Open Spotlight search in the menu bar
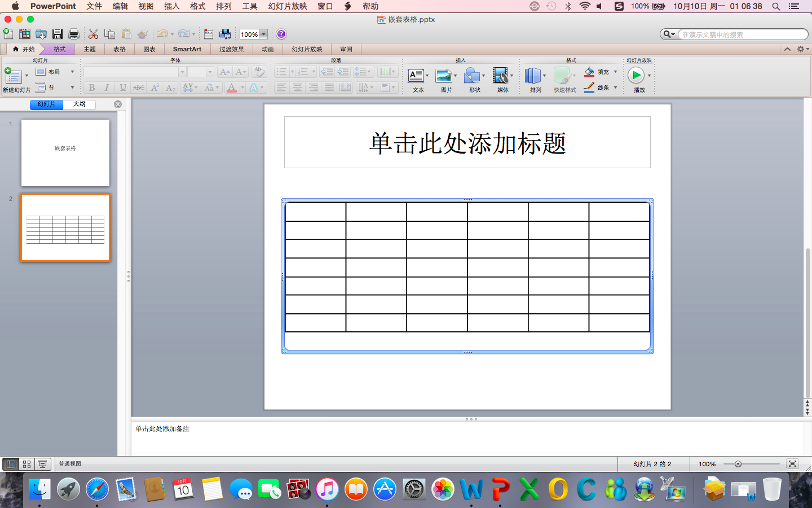Viewport: 812px width, 508px height. point(776,6)
